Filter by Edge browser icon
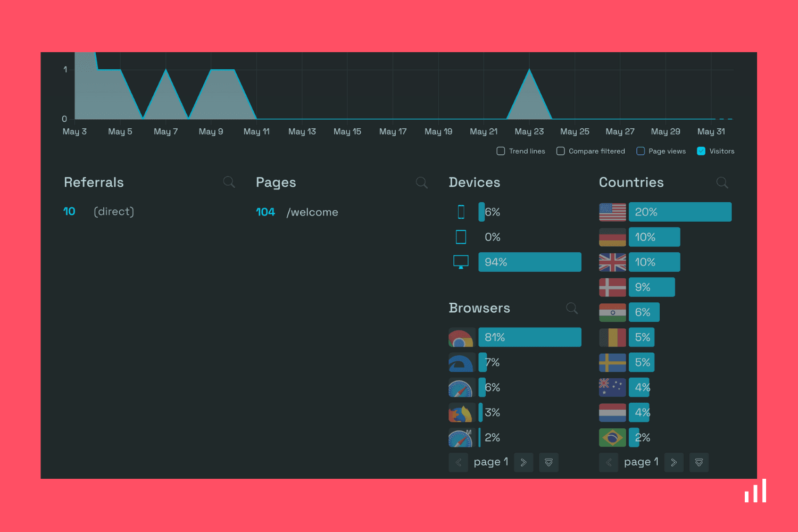 [x=461, y=362]
